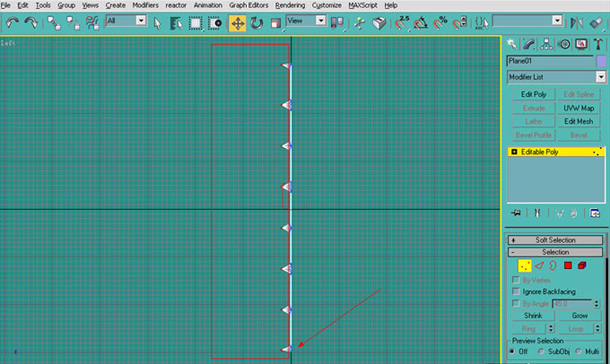
Task: Click the Shrink selection button
Action: click(533, 315)
